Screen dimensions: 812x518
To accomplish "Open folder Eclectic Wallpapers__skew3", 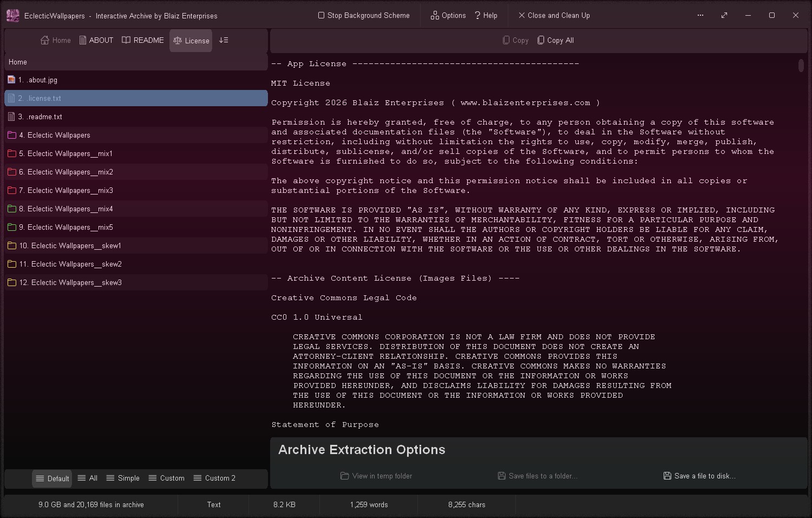I will [136, 283].
